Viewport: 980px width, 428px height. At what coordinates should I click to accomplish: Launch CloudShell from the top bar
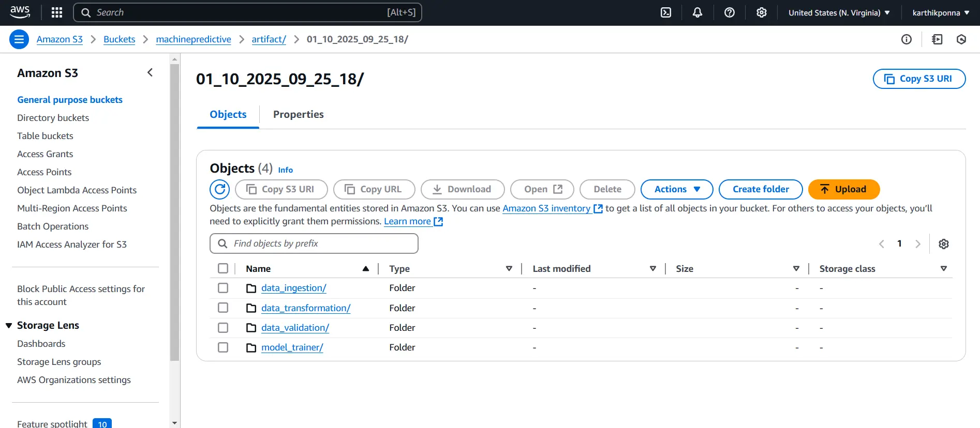point(666,12)
